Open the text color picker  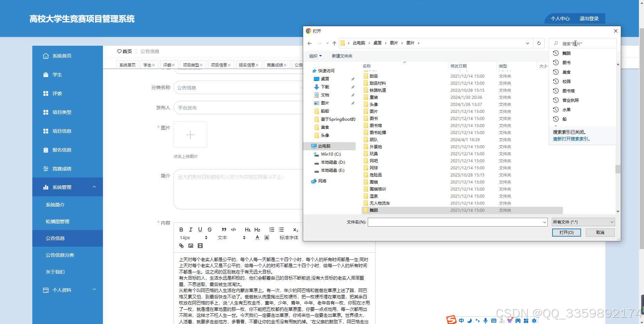coord(257,238)
